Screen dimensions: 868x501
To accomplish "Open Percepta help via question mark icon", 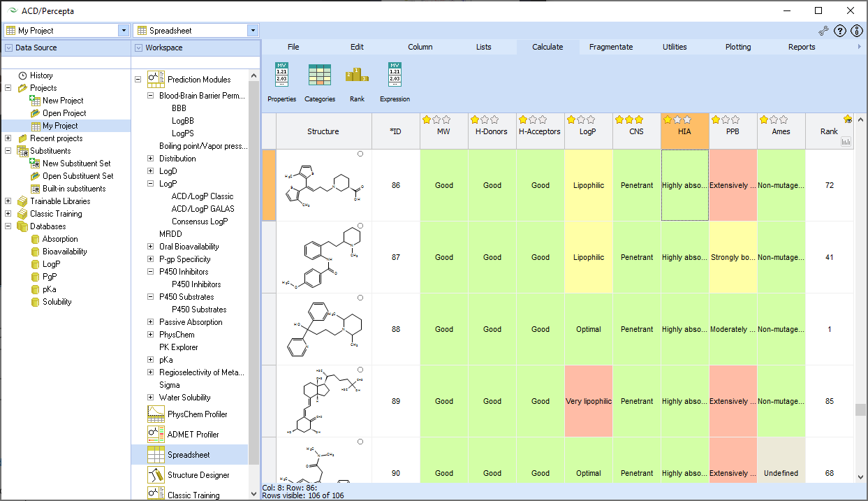I will point(839,31).
